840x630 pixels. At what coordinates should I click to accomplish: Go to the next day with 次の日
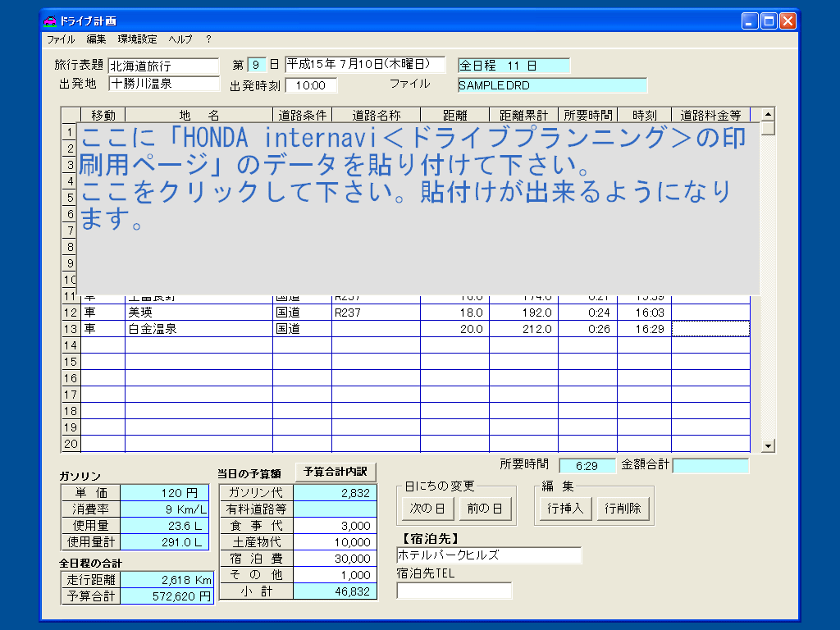pyautogui.click(x=427, y=509)
